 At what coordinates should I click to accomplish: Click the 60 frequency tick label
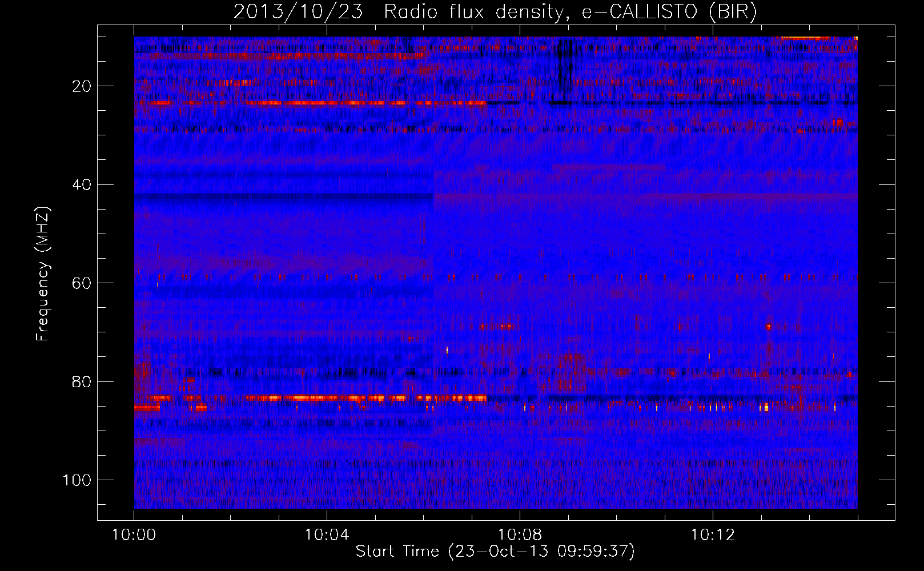(82, 283)
